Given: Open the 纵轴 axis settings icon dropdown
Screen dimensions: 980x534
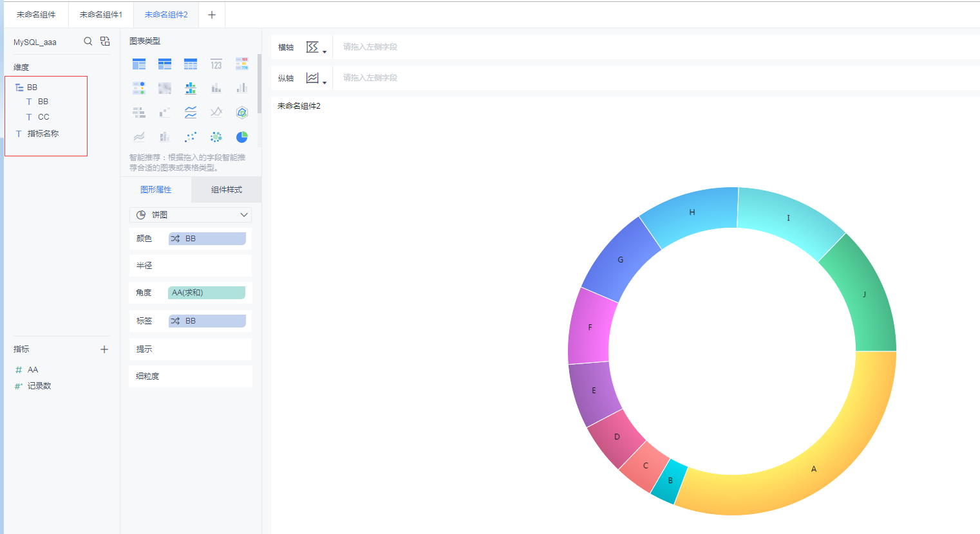Looking at the screenshot, I should coord(316,78).
